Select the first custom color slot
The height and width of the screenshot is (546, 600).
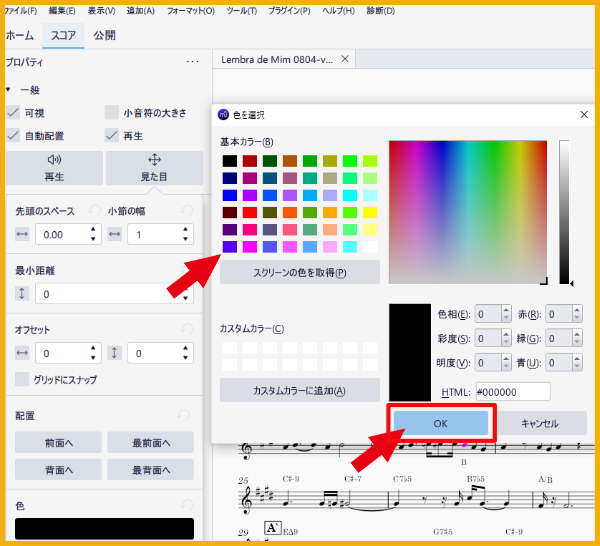(230, 348)
